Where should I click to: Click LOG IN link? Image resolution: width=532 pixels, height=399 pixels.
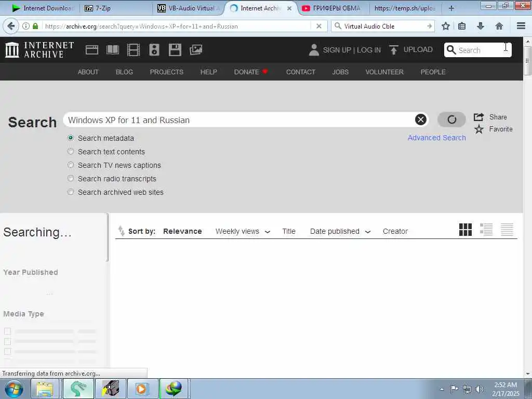click(369, 50)
